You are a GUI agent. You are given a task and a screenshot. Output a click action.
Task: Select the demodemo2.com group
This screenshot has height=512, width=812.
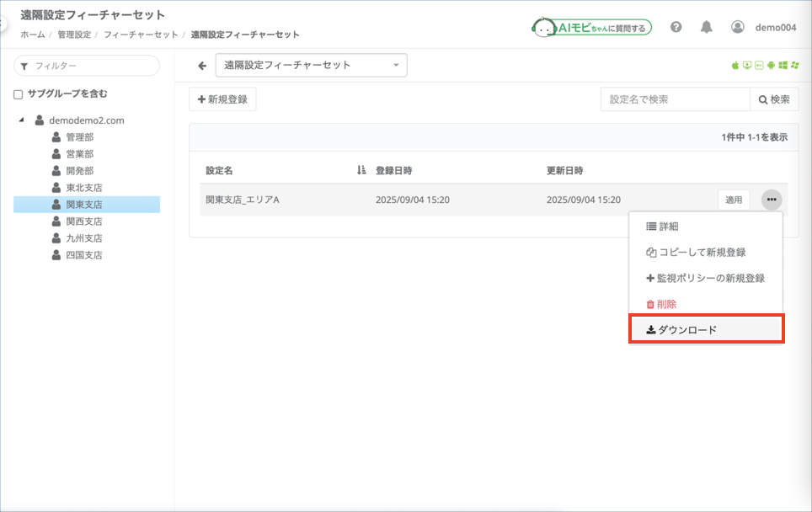coord(87,120)
